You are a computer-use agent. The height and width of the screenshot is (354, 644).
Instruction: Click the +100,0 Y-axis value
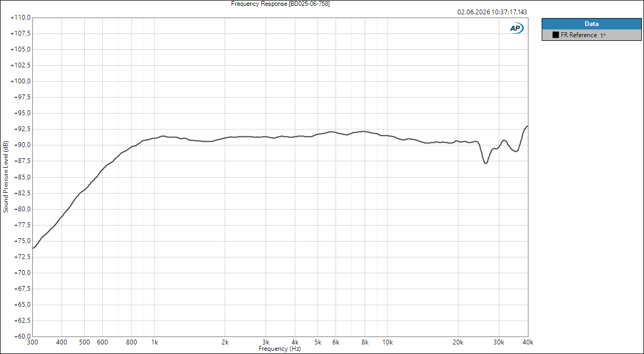pyautogui.click(x=21, y=81)
